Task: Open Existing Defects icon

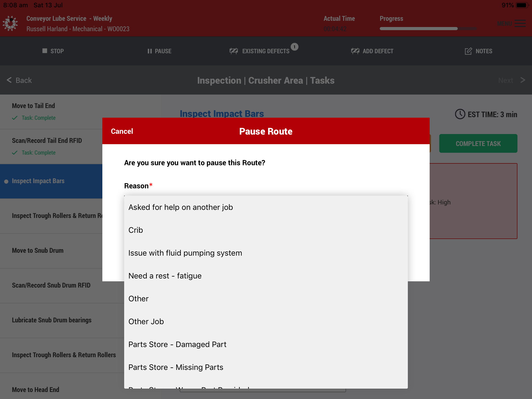Action: pyautogui.click(x=234, y=51)
